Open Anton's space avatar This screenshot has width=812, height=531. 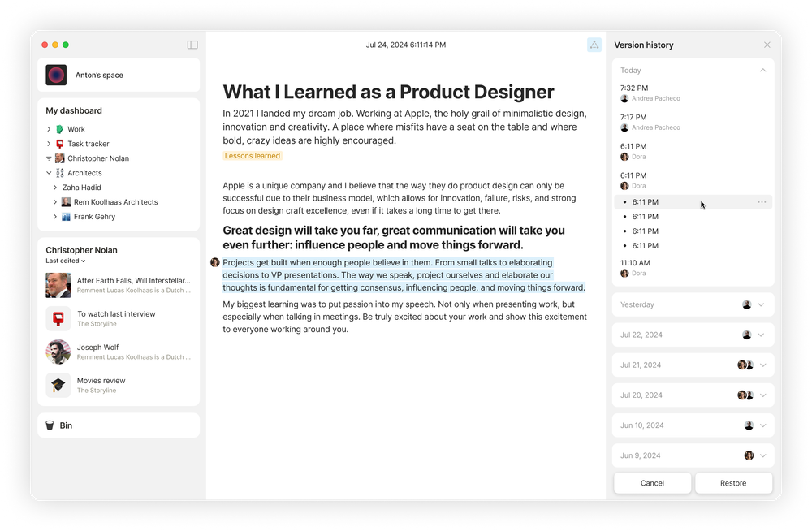coord(56,76)
